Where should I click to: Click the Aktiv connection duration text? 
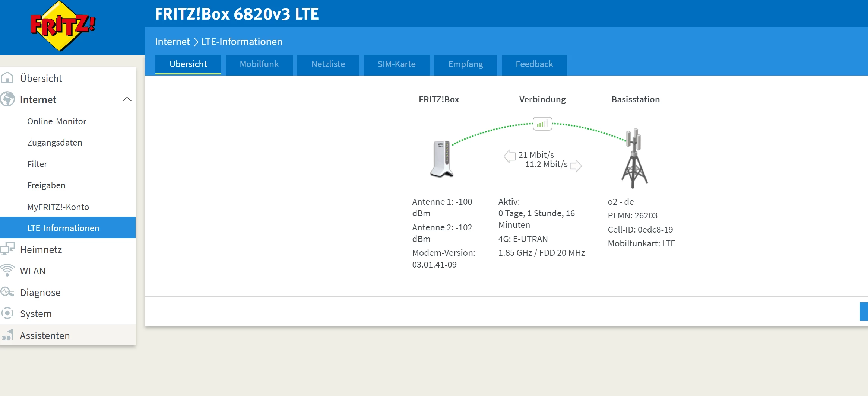point(536,213)
